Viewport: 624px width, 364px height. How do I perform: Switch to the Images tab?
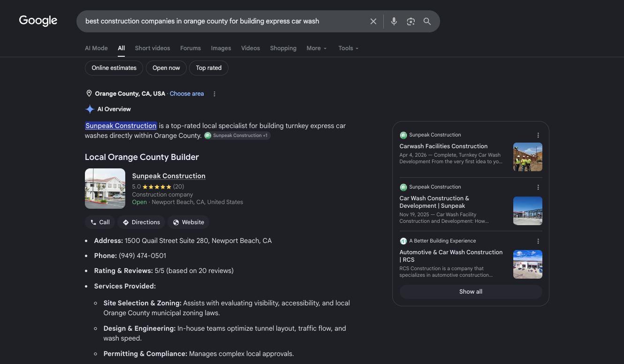(221, 48)
